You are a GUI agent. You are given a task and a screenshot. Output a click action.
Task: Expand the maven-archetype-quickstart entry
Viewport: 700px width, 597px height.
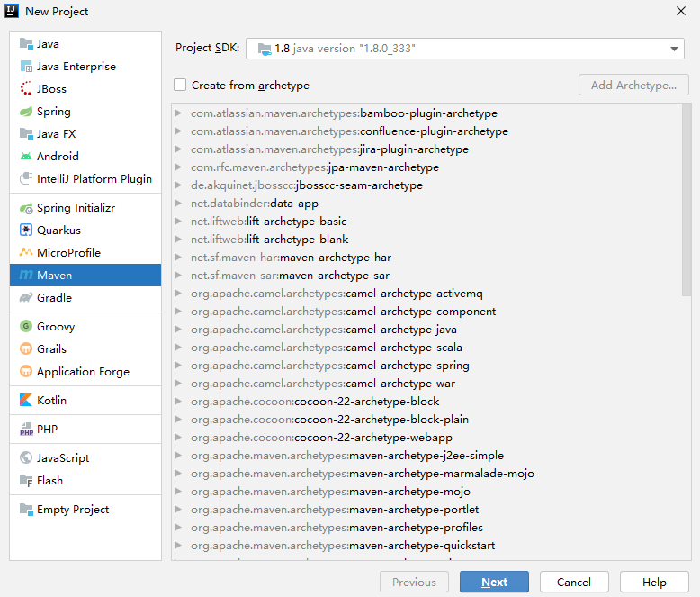pos(179,546)
